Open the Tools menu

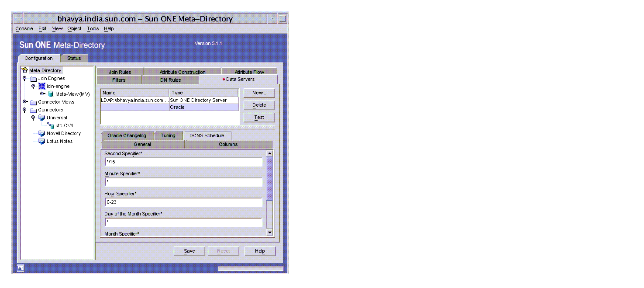(x=93, y=29)
